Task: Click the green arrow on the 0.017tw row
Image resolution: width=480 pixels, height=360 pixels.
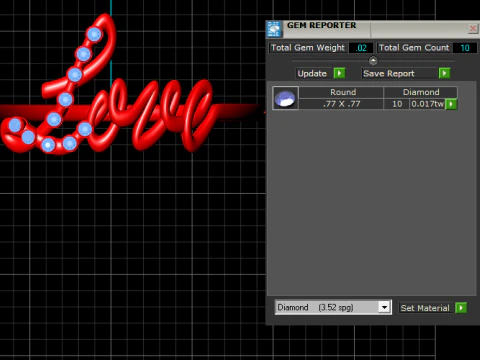Action: 451,104
